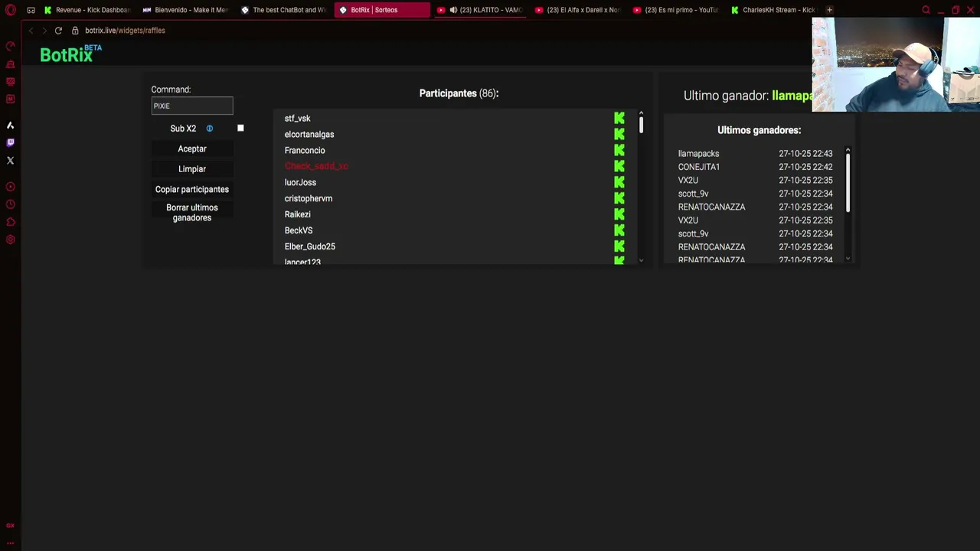Select participant Check_sadd_xc in red

[x=316, y=166]
